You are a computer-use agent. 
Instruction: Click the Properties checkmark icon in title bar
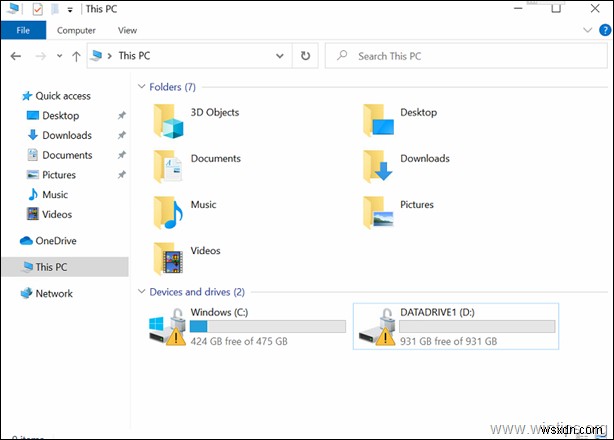pos(38,9)
